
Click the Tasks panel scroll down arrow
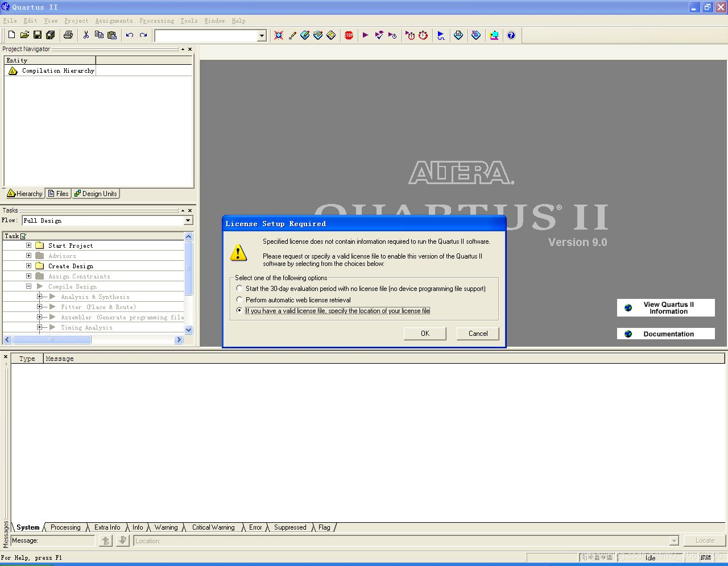[189, 330]
